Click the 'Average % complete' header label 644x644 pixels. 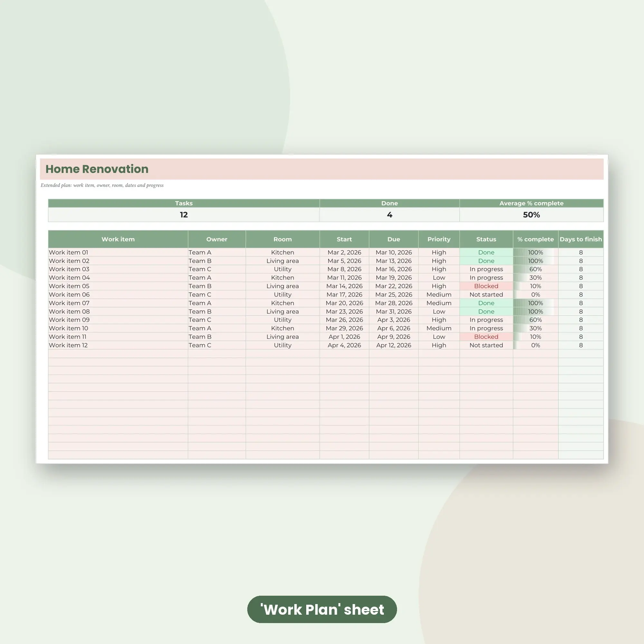pyautogui.click(x=531, y=203)
